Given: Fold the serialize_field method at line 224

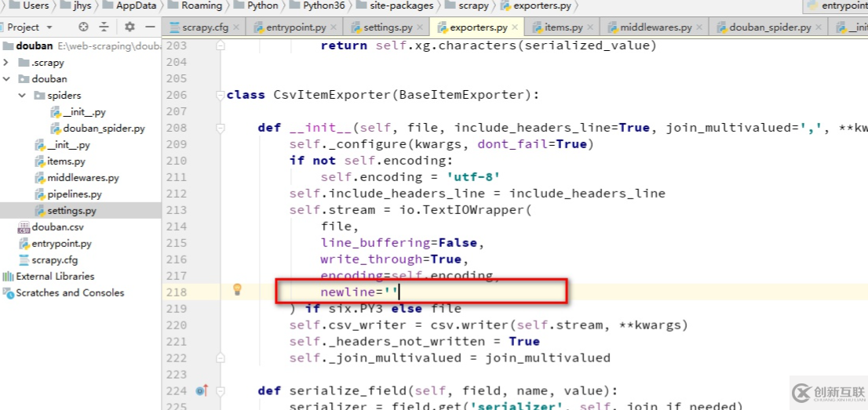Looking at the screenshot, I should pos(221,390).
